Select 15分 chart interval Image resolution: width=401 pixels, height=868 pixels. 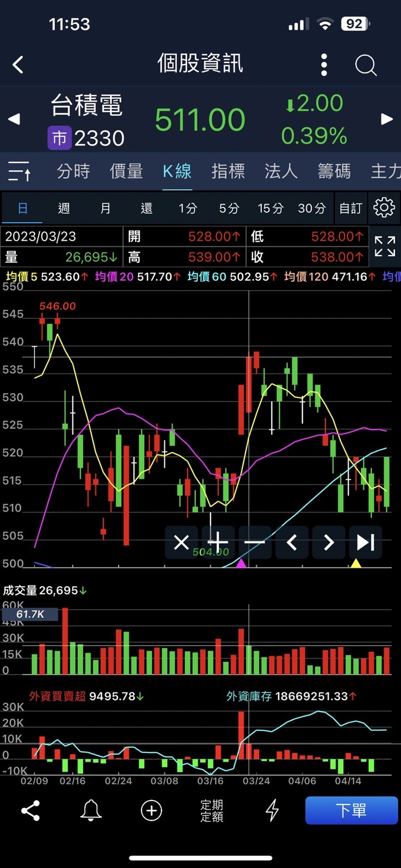[270, 208]
